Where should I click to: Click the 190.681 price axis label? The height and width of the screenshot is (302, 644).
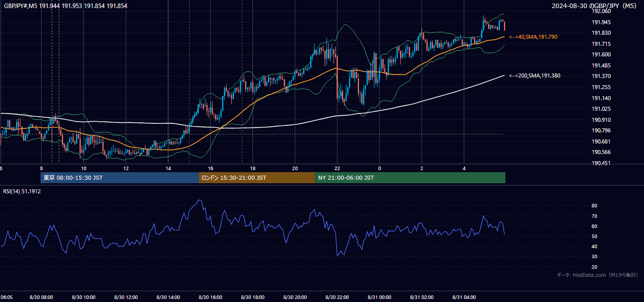pyautogui.click(x=601, y=141)
